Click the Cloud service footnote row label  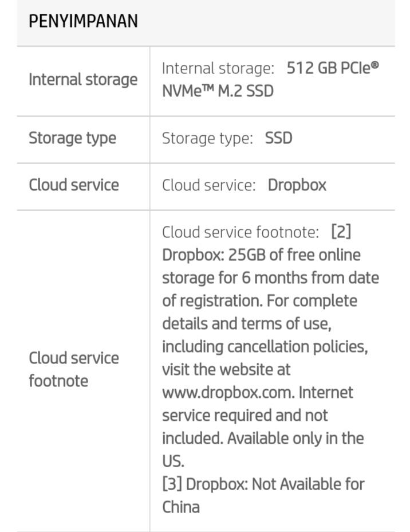[x=74, y=370]
